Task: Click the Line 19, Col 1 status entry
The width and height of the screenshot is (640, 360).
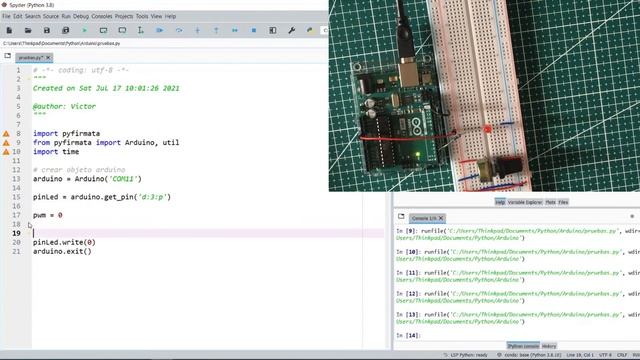Action: 580,355
